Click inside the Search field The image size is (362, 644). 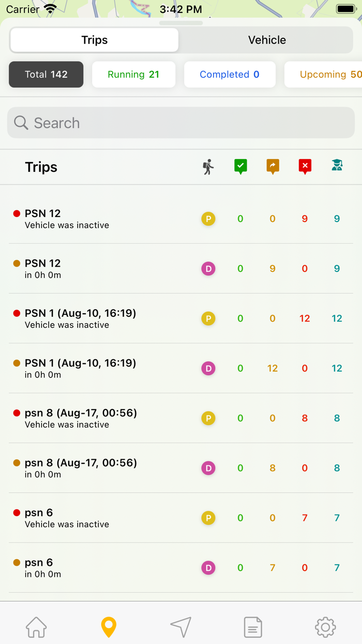[x=180, y=123]
